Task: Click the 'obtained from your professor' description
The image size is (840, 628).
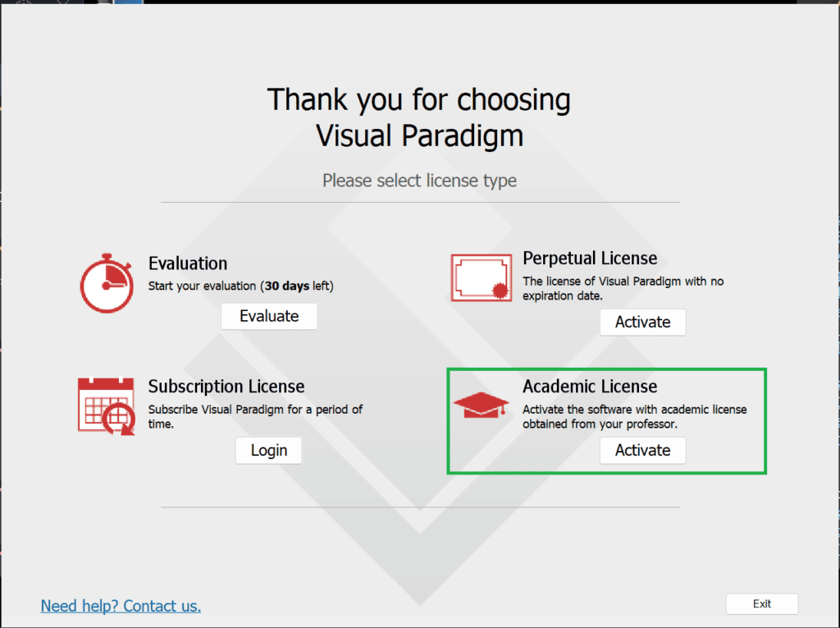Action: coord(600,424)
